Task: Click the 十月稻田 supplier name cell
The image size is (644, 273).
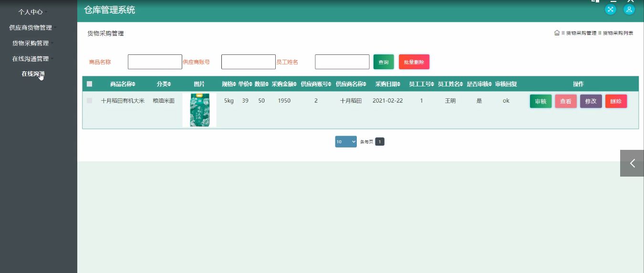Action: (351, 101)
